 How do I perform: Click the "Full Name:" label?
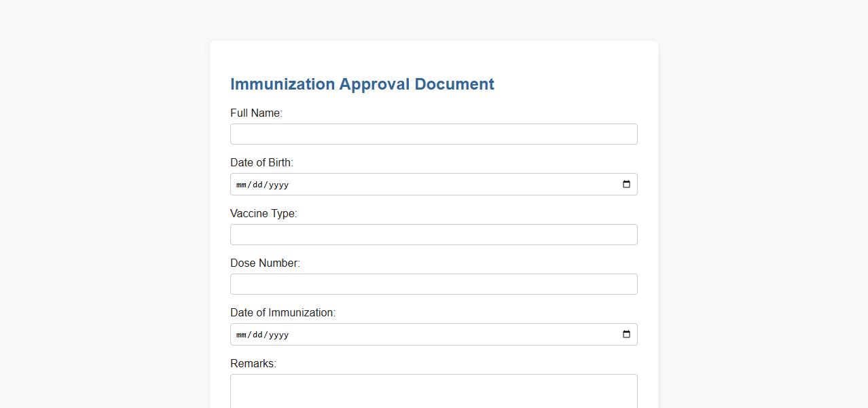256,113
